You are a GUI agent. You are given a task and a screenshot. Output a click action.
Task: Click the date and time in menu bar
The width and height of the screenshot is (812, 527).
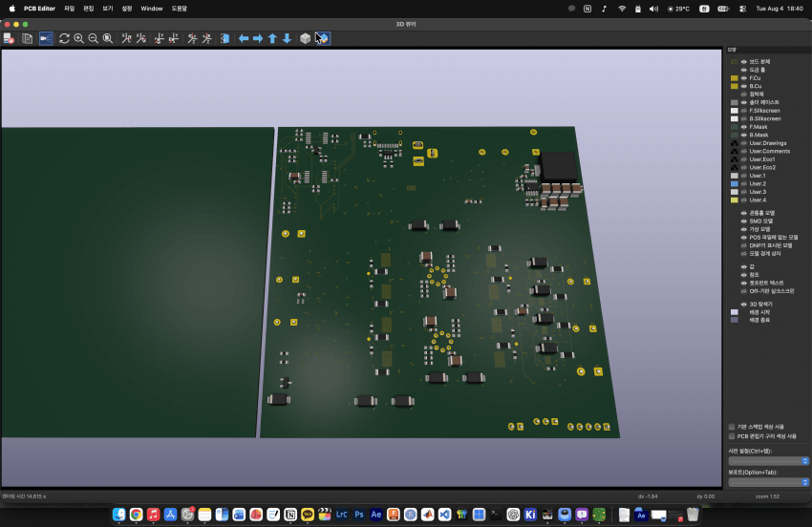[780, 9]
